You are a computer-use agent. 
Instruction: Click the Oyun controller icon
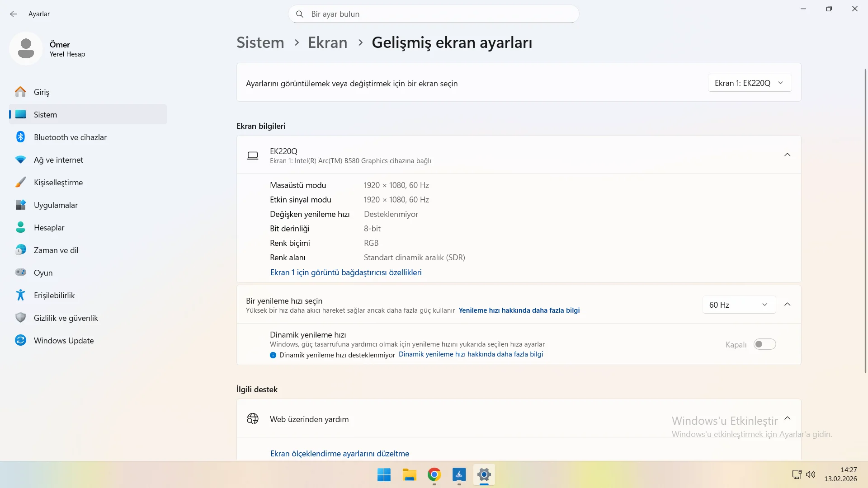(20, 272)
